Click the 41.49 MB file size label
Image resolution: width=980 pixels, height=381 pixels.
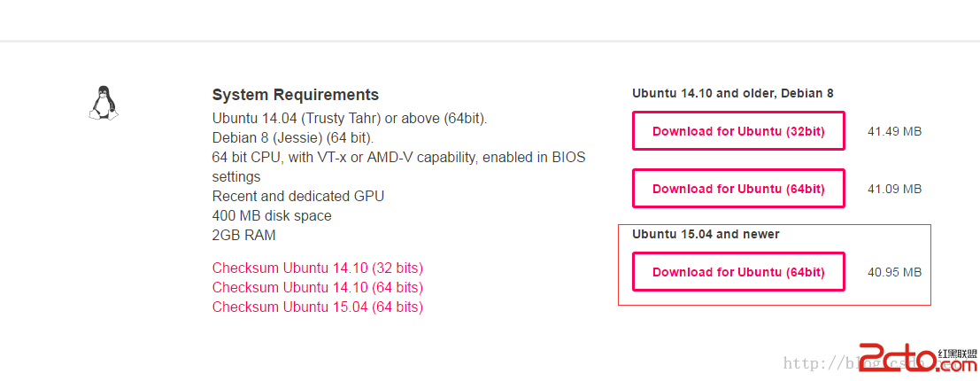(x=894, y=131)
